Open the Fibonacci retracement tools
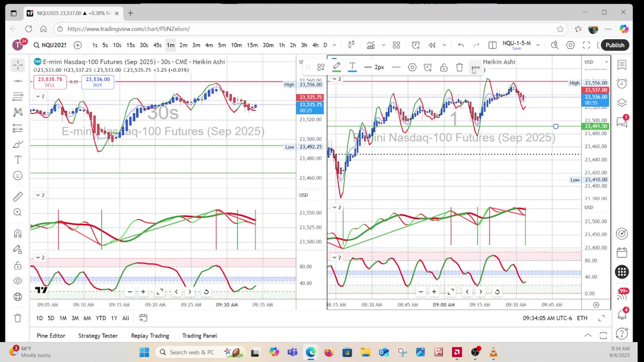The width and height of the screenshot is (644, 362). pos(18,96)
